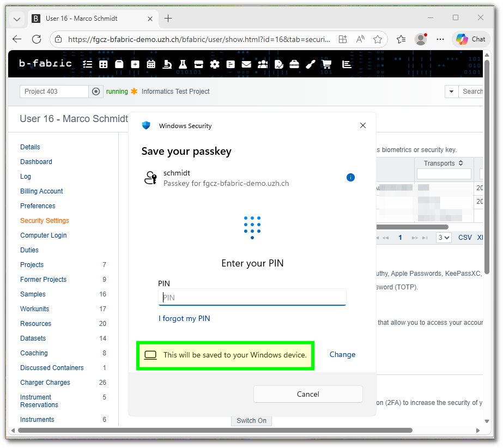Open the shopping cart icon in toolbar
This screenshot has height=448, width=503.
coord(326,64)
